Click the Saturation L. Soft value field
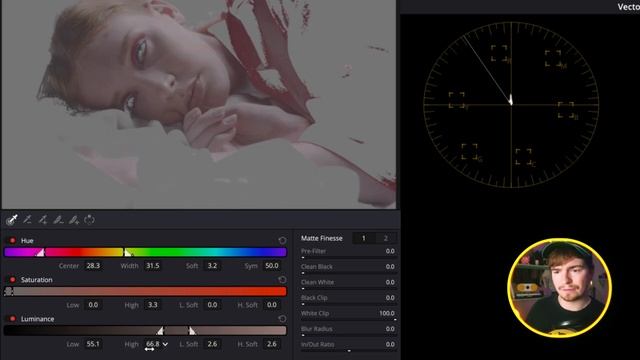 point(212,305)
